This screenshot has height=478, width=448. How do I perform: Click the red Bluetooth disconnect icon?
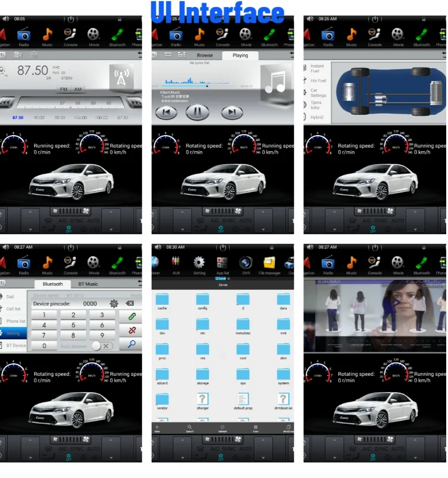point(131,330)
